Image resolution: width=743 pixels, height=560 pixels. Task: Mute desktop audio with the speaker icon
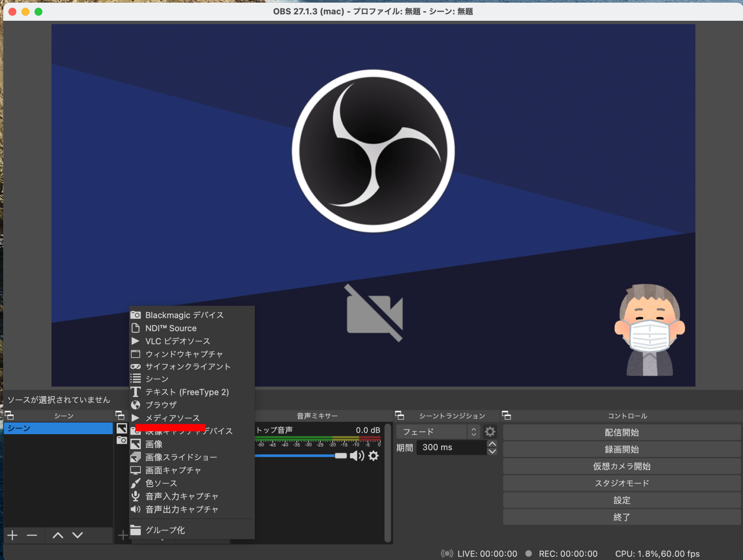click(357, 456)
